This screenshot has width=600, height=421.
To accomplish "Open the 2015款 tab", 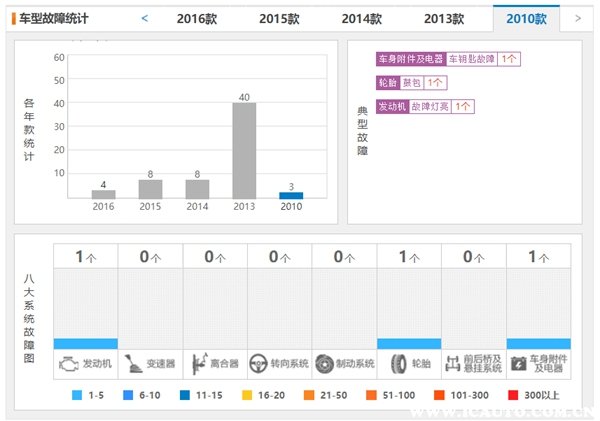I will [x=279, y=18].
